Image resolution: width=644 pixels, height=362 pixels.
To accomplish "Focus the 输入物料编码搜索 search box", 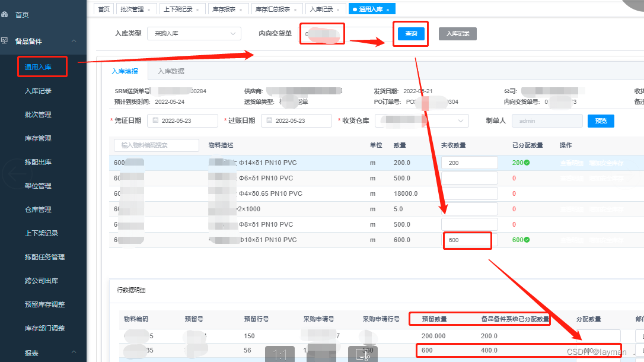I will [x=157, y=145].
